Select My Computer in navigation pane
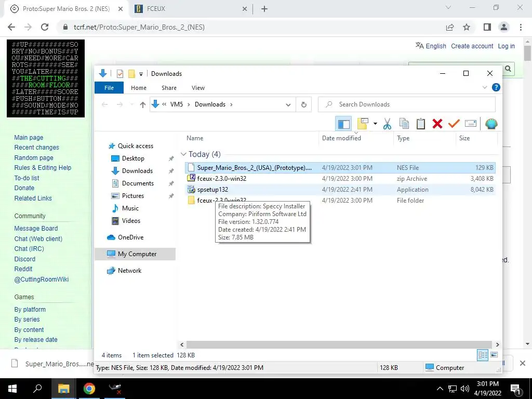The width and height of the screenshot is (532, 399). click(x=135, y=254)
